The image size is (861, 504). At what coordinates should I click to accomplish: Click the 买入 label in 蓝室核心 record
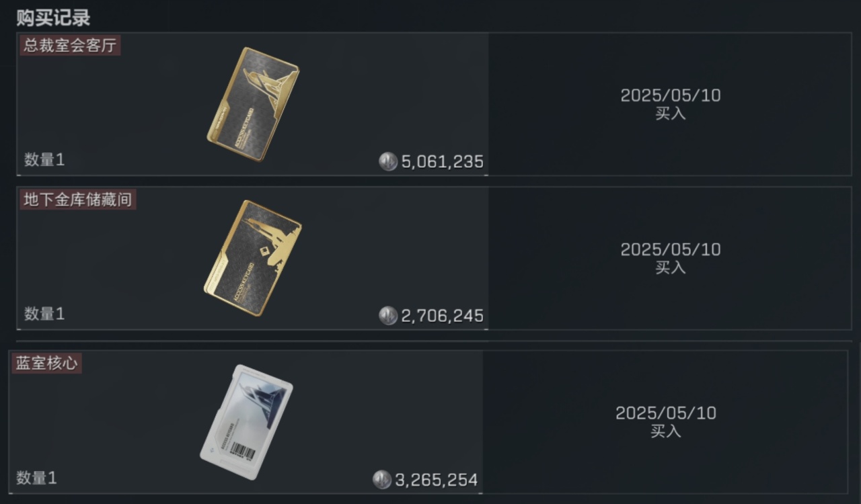click(666, 431)
